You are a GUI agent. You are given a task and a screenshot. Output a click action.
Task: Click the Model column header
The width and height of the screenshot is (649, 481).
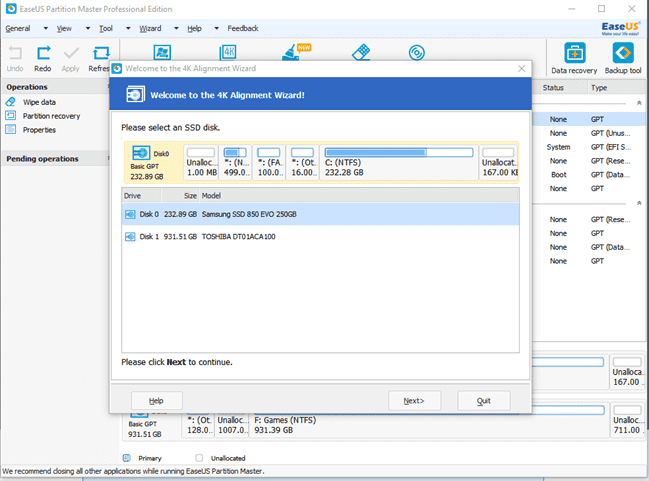(359, 196)
